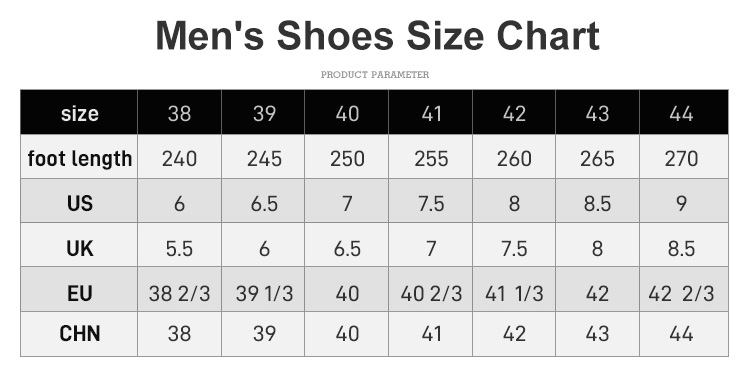Image resolution: width=750 pixels, height=384 pixels.
Task: Click the 265 foot length value
Action: (597, 158)
